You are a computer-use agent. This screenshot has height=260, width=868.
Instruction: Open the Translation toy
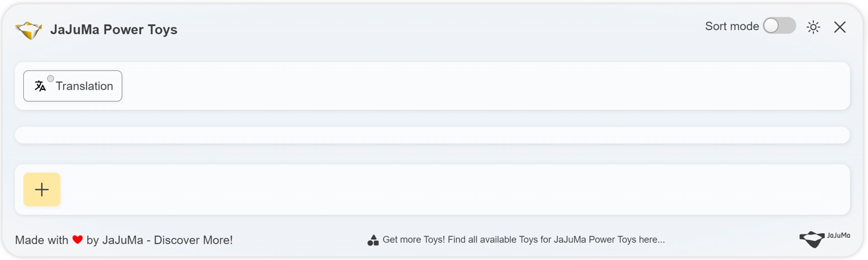coord(72,86)
